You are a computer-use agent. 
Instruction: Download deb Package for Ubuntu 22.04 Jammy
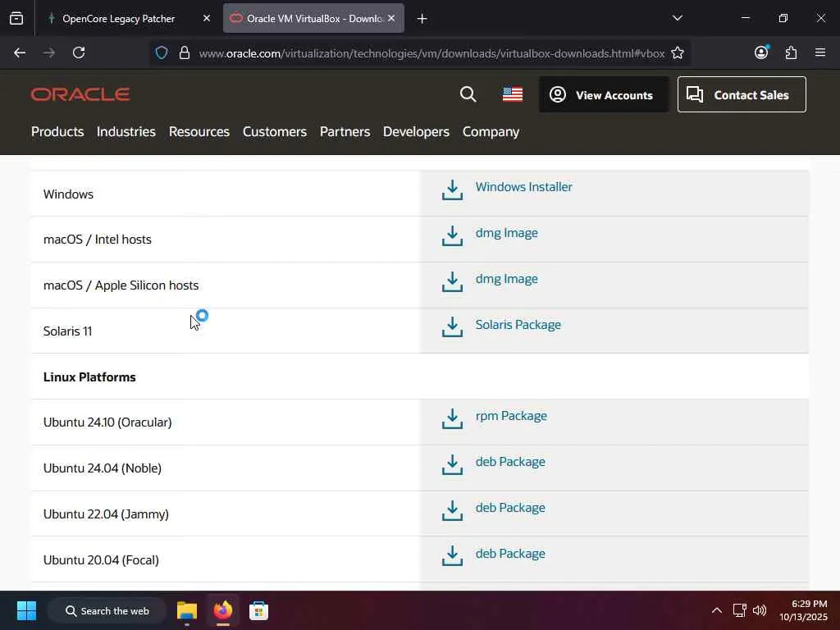[x=510, y=508]
